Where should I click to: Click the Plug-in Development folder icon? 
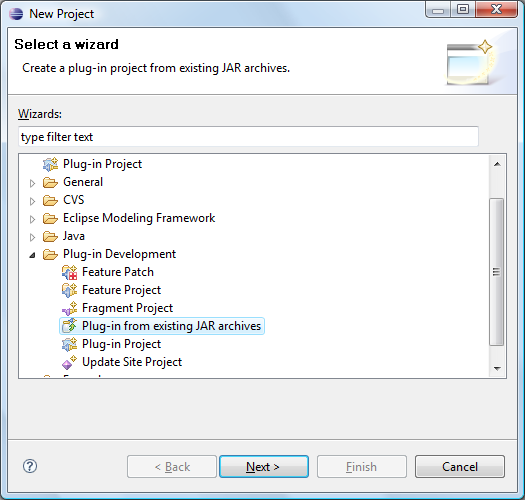(51, 255)
